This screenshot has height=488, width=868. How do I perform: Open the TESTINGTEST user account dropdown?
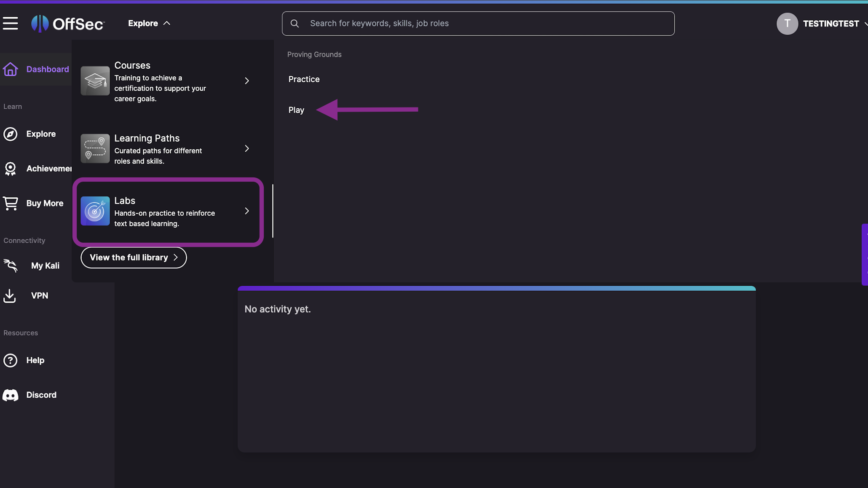831,24
